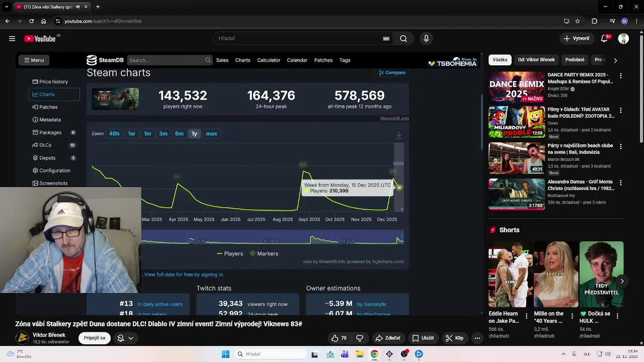Click the Pripojiť sa join button
Image resolution: width=644 pixels, height=362 pixels.
tap(95, 338)
